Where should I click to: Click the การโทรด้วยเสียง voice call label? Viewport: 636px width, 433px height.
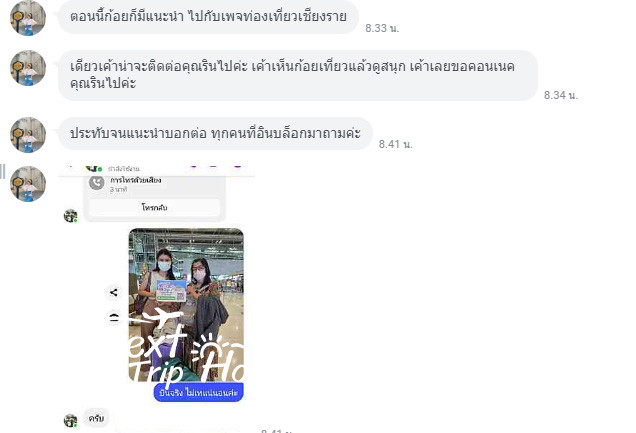point(136,180)
